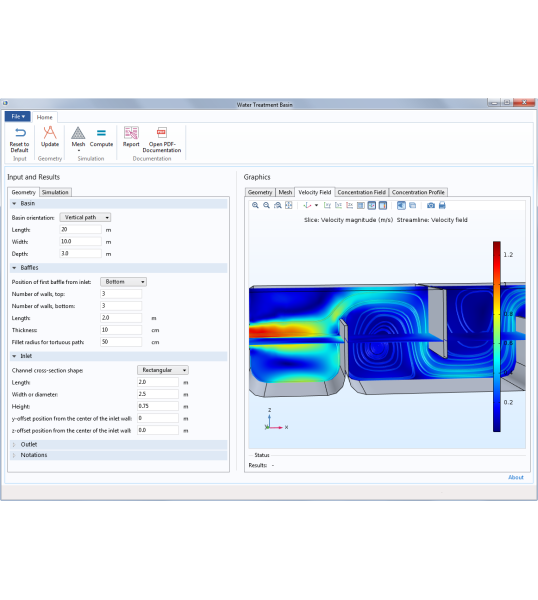
Task: Open the PDF documentation icon
Action: pyautogui.click(x=161, y=133)
